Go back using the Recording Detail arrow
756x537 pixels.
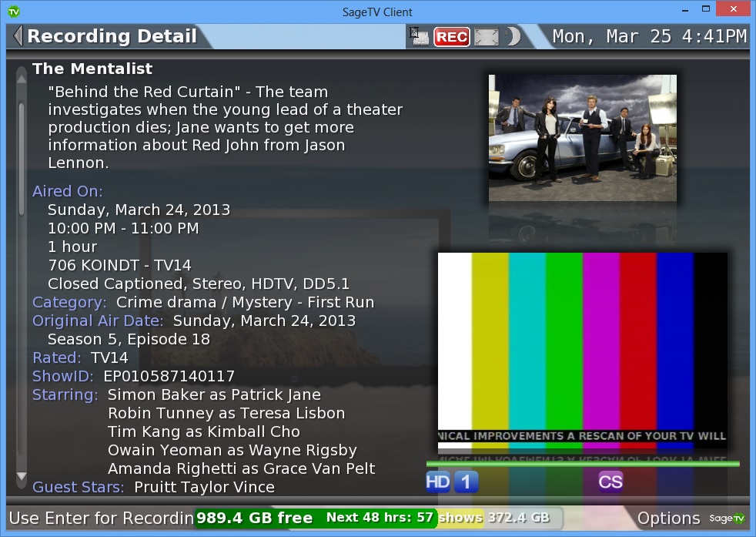pyautogui.click(x=18, y=36)
